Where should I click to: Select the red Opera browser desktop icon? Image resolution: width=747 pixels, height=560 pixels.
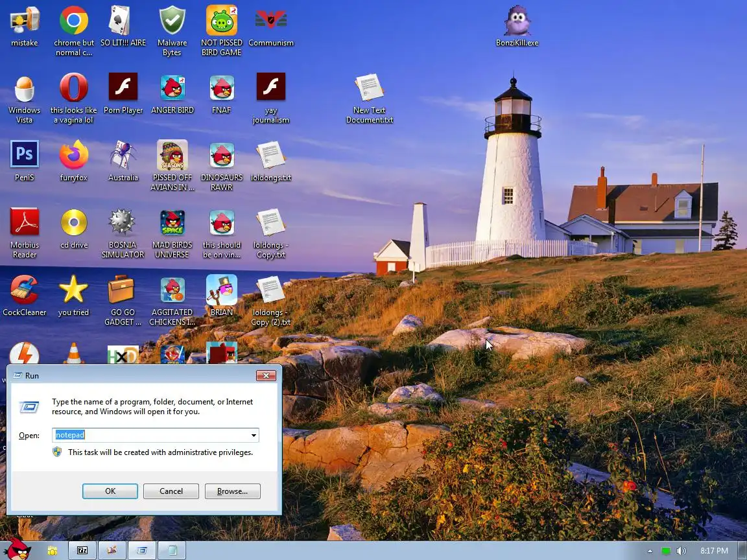[x=74, y=87]
